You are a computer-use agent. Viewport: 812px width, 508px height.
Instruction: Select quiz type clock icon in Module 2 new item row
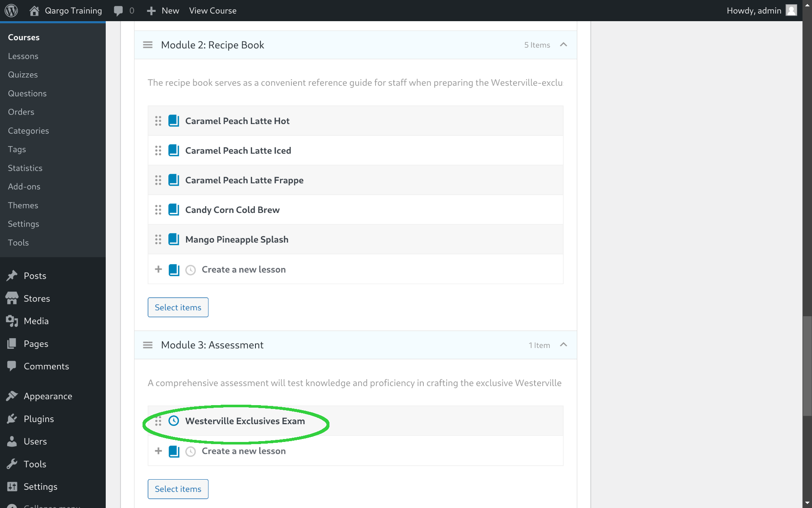(191, 270)
